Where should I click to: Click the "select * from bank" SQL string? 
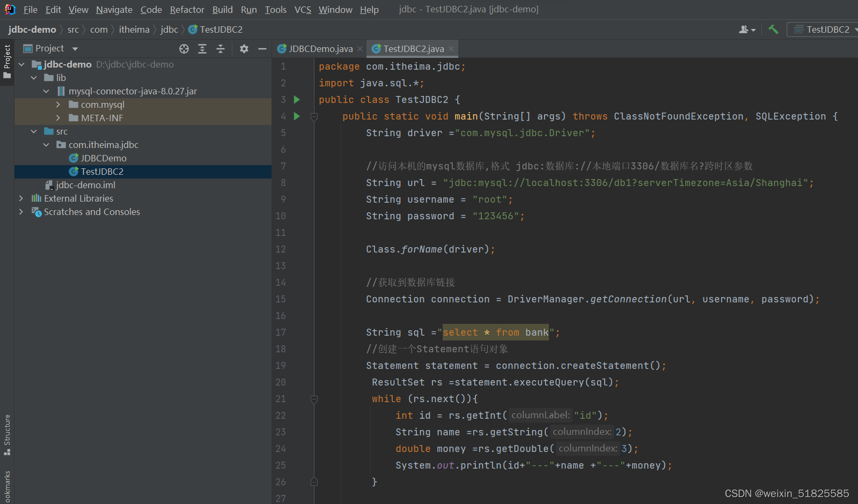(x=496, y=332)
